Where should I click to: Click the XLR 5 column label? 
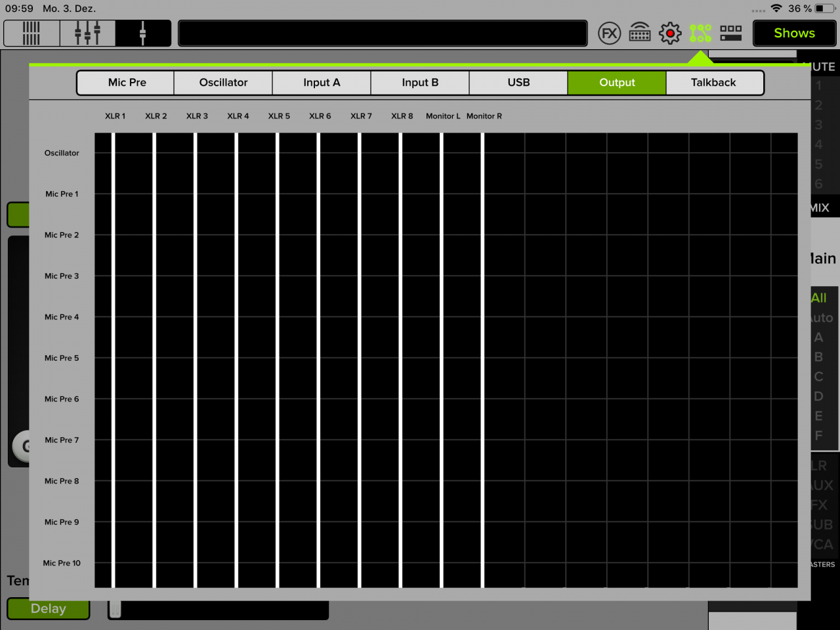tap(279, 116)
